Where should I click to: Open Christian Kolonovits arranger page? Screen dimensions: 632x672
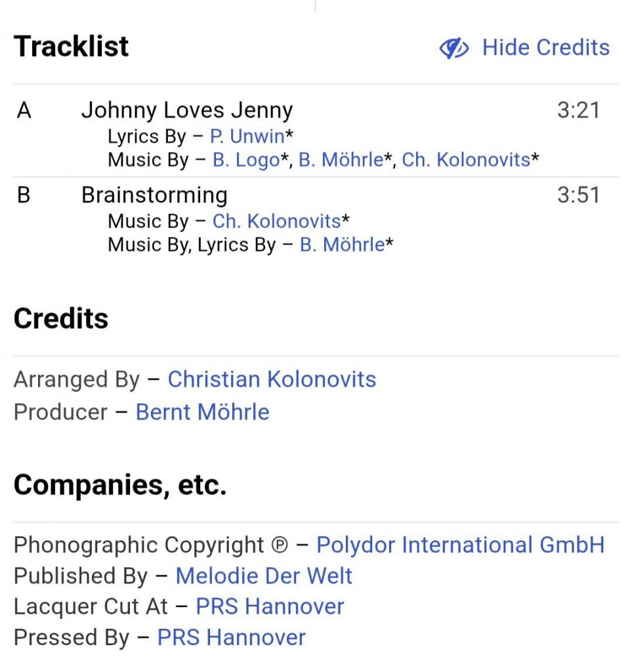pos(272,379)
